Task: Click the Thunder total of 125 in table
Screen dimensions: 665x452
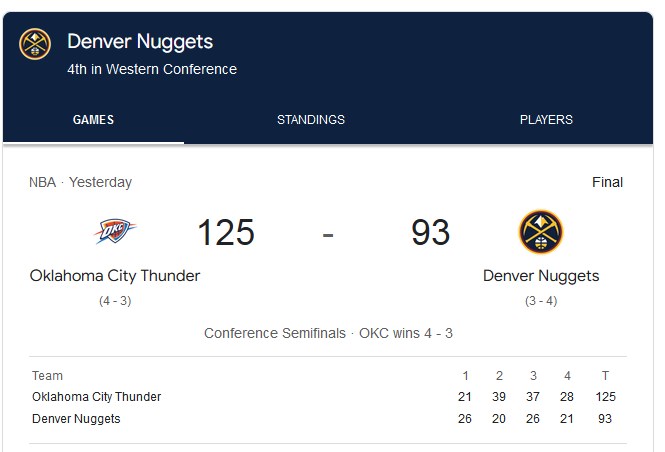Action: click(605, 397)
